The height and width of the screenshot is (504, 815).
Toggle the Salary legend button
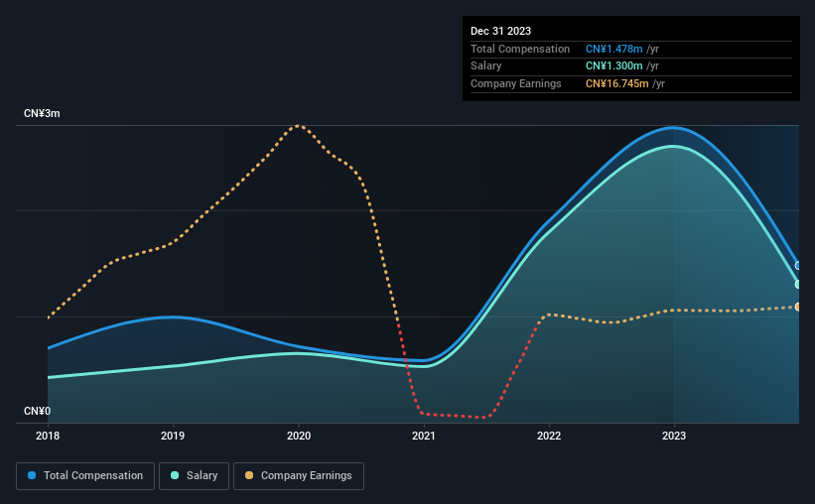pyautogui.click(x=194, y=476)
